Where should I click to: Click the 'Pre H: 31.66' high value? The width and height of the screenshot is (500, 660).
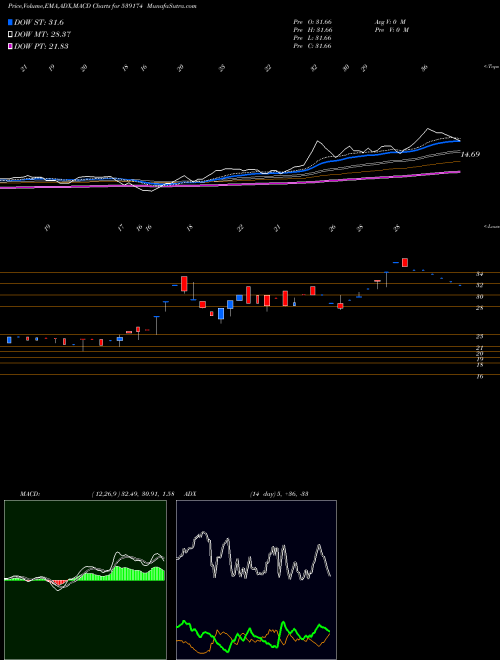coord(313,30)
